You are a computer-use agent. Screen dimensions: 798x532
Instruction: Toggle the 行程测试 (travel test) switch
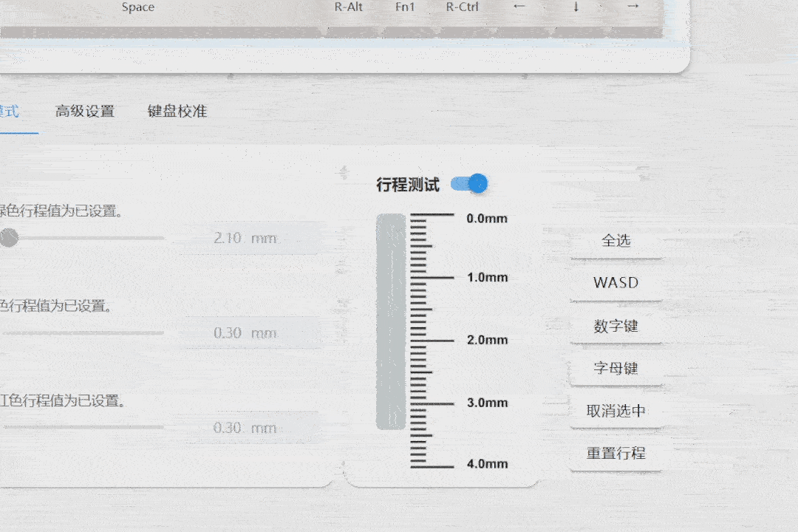469,183
